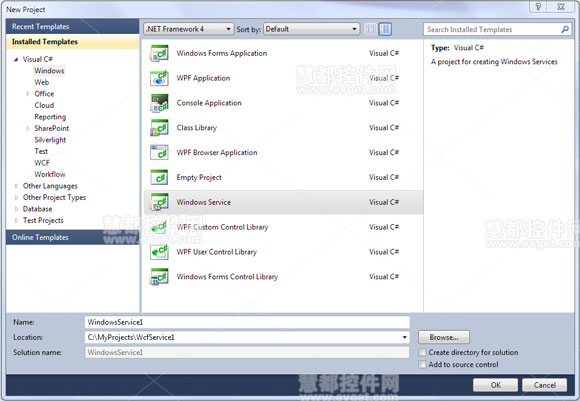Expand the Other Languages node
The image size is (580, 401).
point(16,186)
